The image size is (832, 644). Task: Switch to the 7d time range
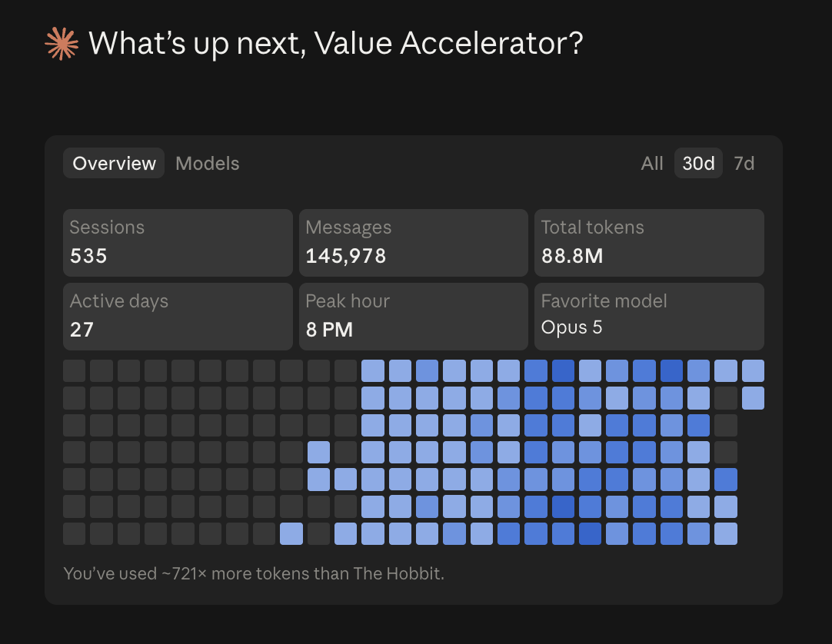tap(744, 163)
